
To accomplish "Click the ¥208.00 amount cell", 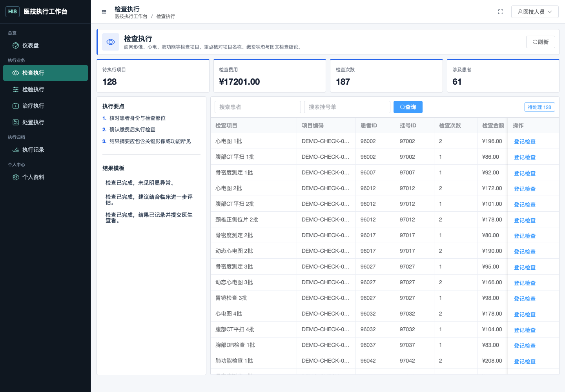I will click(492, 361).
